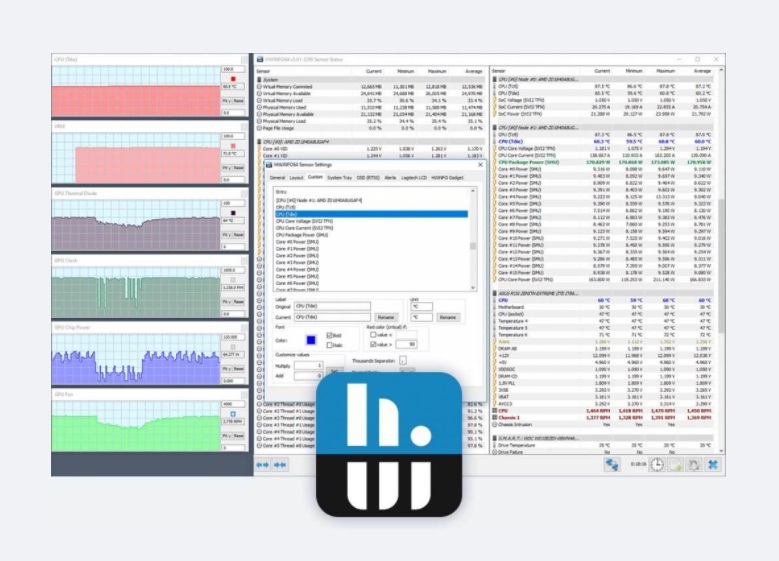Click entry list scroll up arrow

pyautogui.click(x=473, y=191)
